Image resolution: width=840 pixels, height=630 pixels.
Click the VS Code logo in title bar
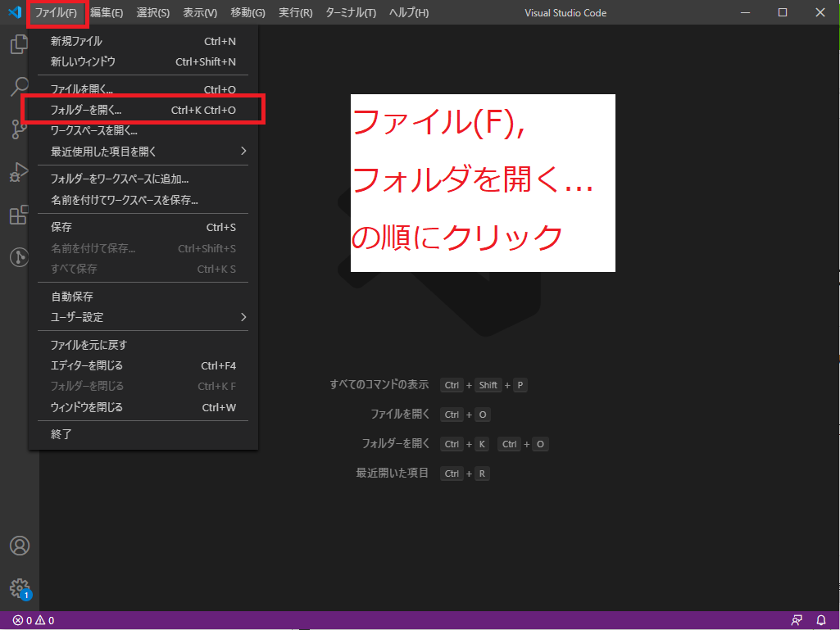[15, 11]
